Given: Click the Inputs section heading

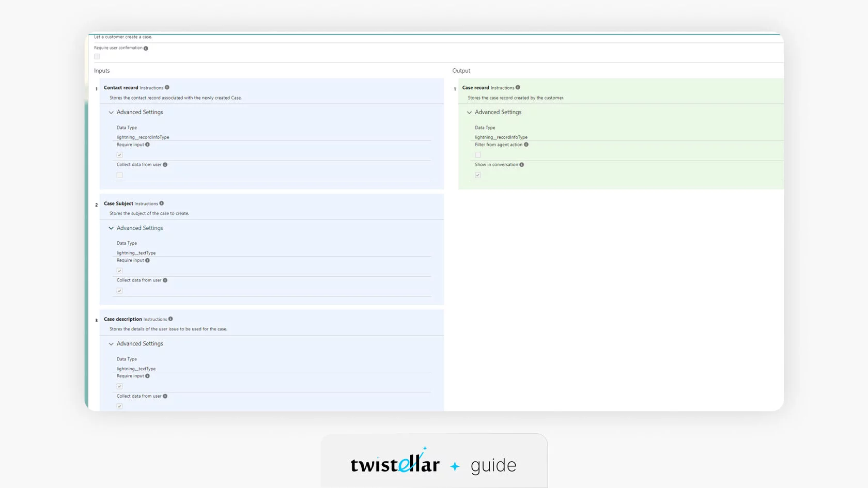Looking at the screenshot, I should click(x=102, y=71).
